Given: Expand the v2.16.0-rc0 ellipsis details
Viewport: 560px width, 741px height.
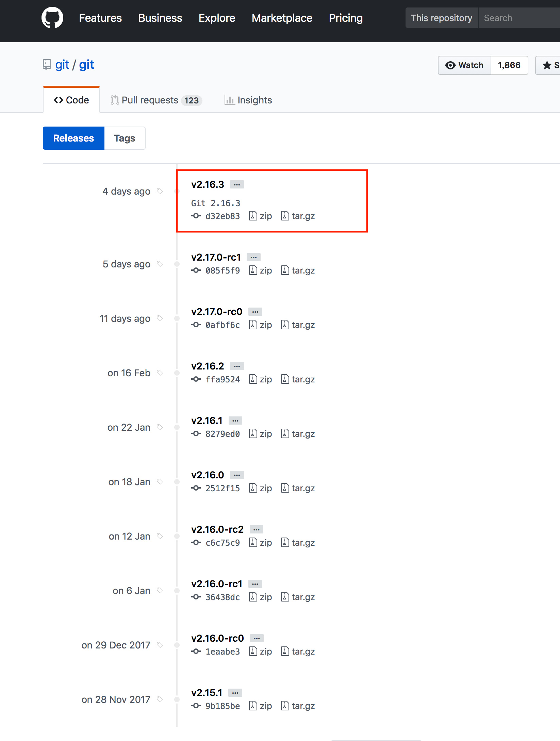Looking at the screenshot, I should pyautogui.click(x=257, y=638).
